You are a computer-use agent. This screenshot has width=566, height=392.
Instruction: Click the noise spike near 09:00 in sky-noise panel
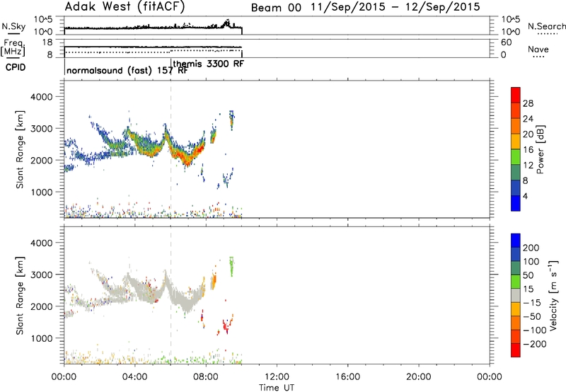[x=226, y=23]
